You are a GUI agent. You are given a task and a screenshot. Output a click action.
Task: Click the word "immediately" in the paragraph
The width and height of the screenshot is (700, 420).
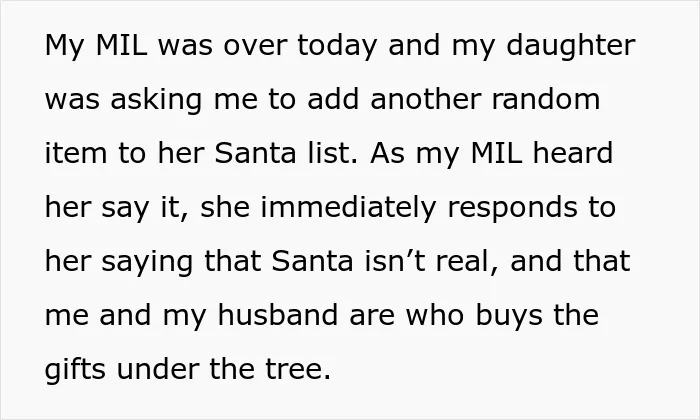[348, 209]
